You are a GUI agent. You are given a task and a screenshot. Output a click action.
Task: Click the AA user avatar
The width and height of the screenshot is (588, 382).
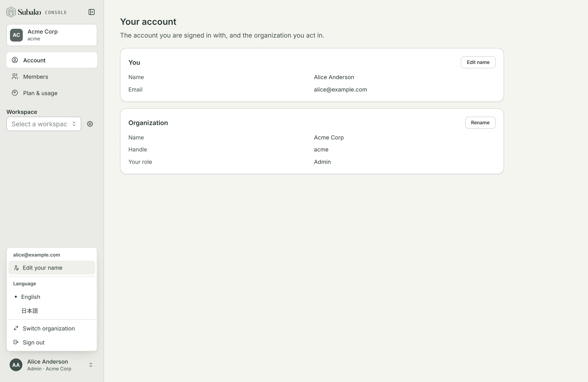click(x=16, y=365)
